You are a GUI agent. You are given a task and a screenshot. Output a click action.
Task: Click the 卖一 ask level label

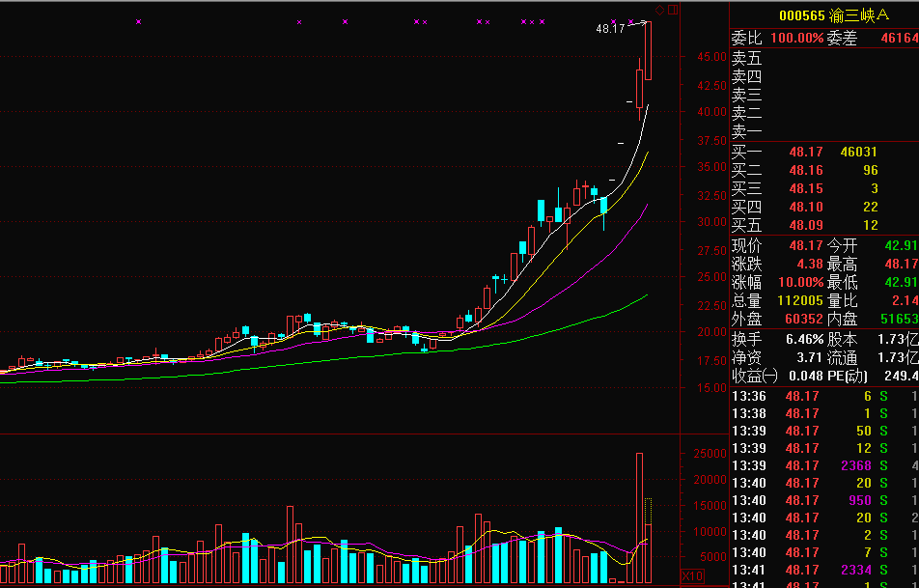point(746,132)
